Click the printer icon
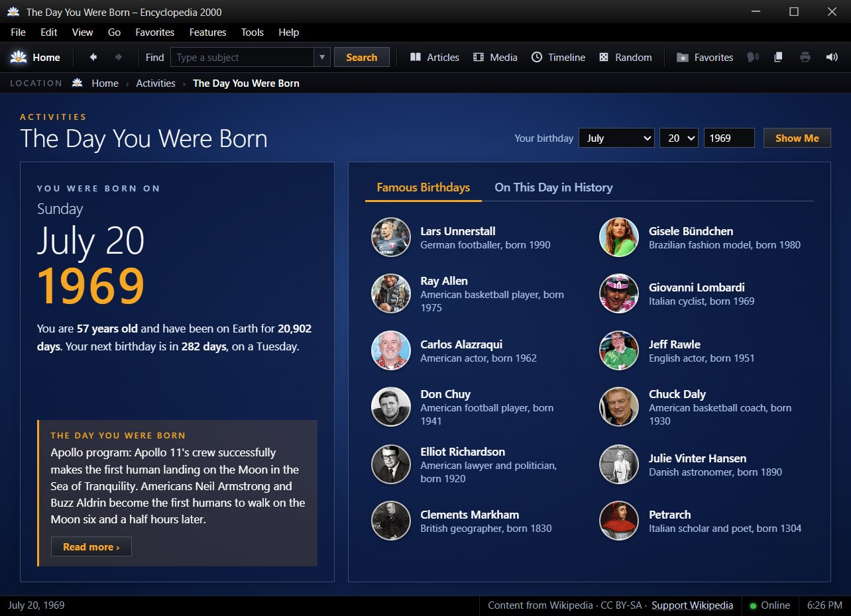 [x=805, y=58]
